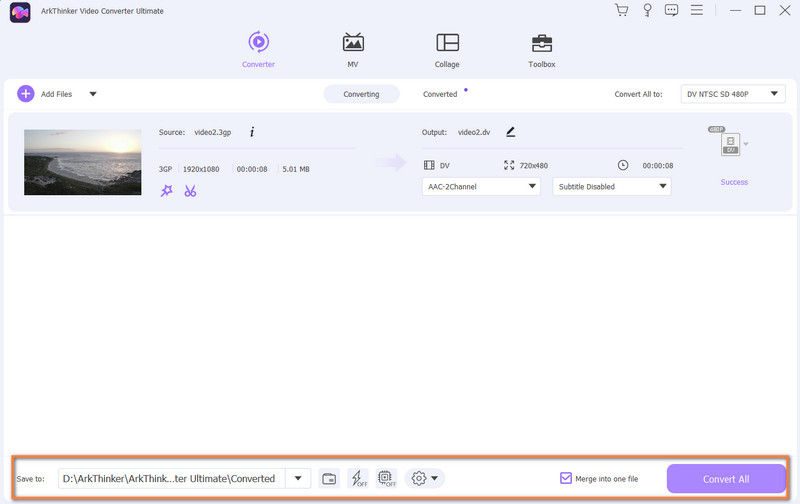Click the 720x480 resolution icon

pos(509,165)
